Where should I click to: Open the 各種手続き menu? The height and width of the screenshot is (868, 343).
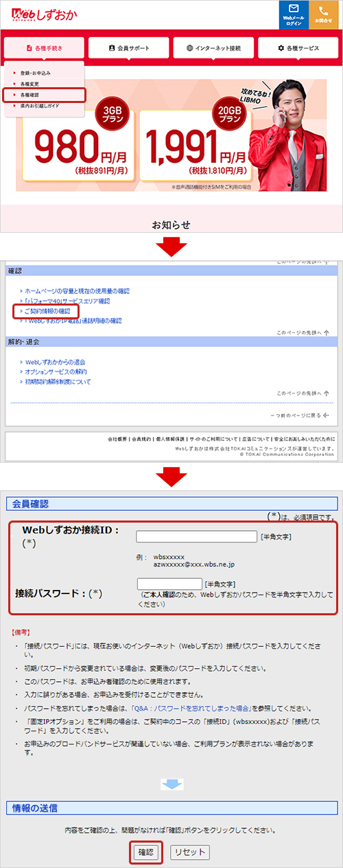44,48
